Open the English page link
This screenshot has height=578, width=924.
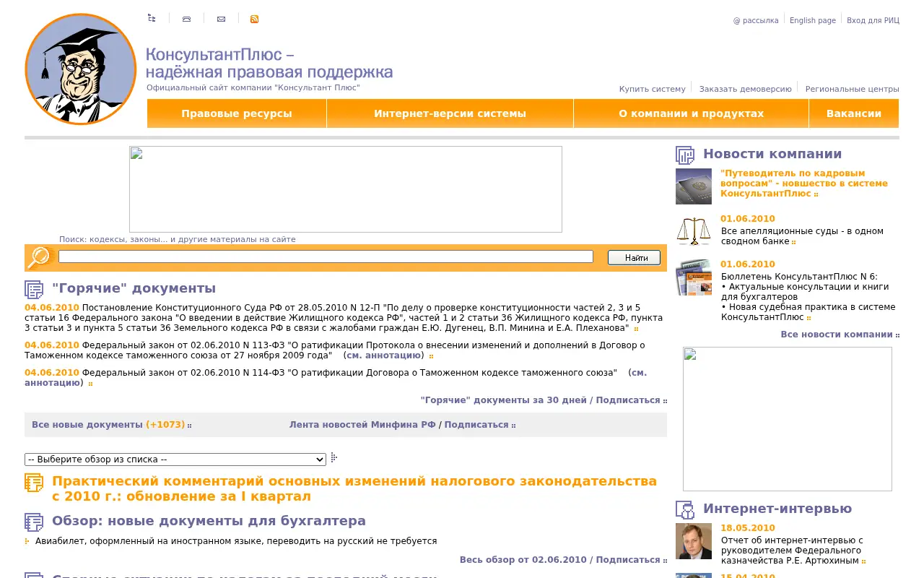(813, 20)
